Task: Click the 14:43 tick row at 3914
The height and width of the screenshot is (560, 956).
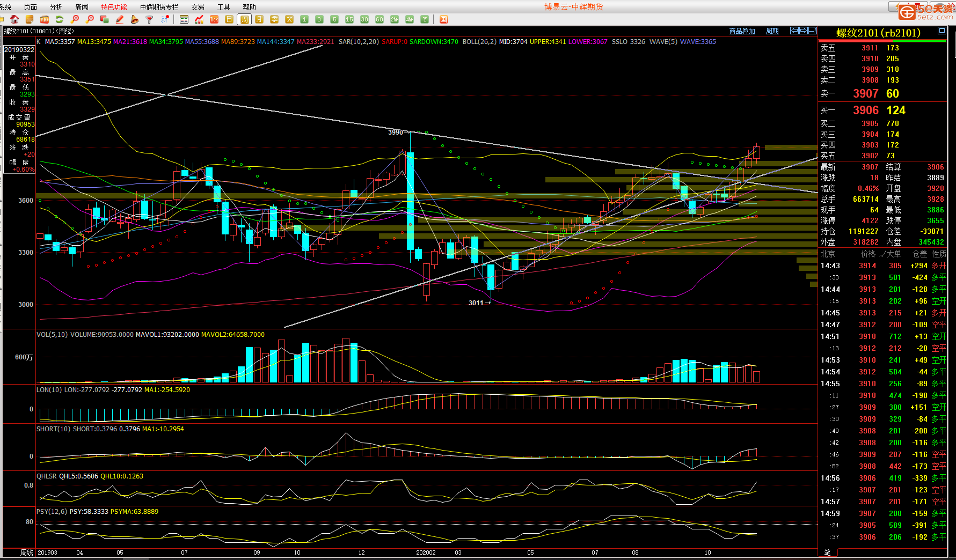Action: coord(884,266)
